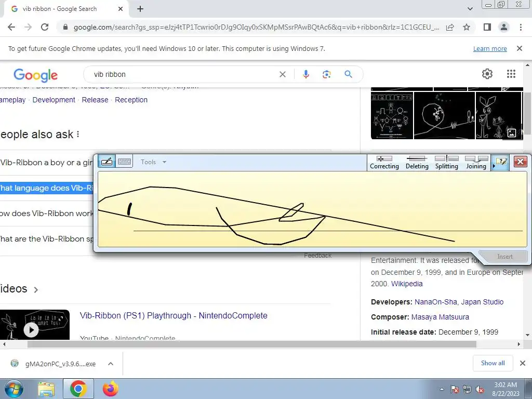Switch to writing pad mode
Screen dimensions: 532x399
click(107, 162)
